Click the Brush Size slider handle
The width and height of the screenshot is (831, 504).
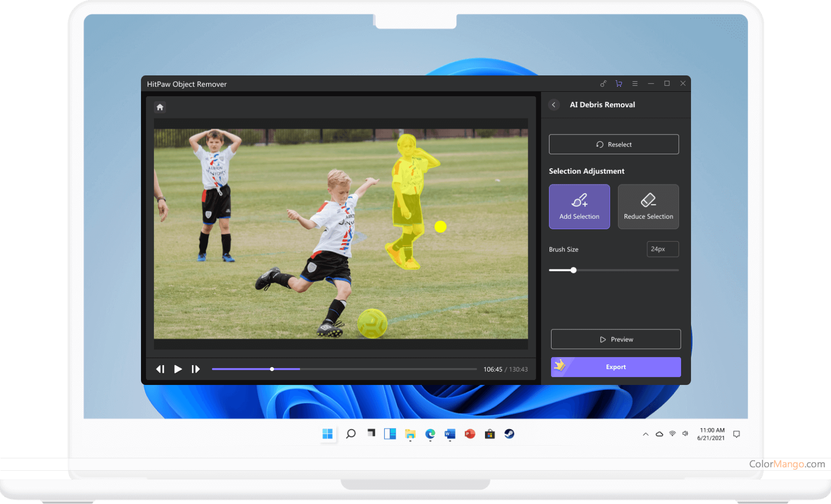tap(573, 270)
